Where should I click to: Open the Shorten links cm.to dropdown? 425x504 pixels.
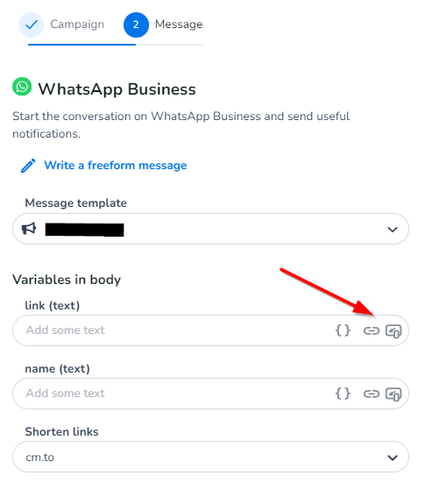[x=210, y=457]
